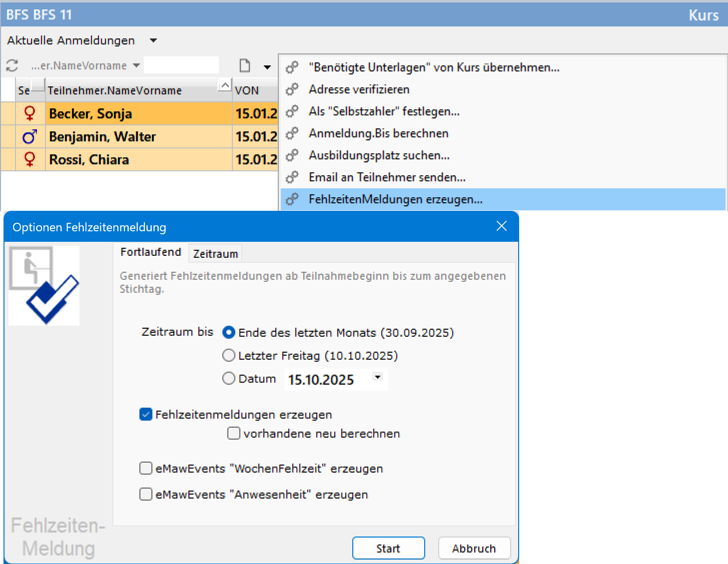Click the new document icon

[x=245, y=66]
